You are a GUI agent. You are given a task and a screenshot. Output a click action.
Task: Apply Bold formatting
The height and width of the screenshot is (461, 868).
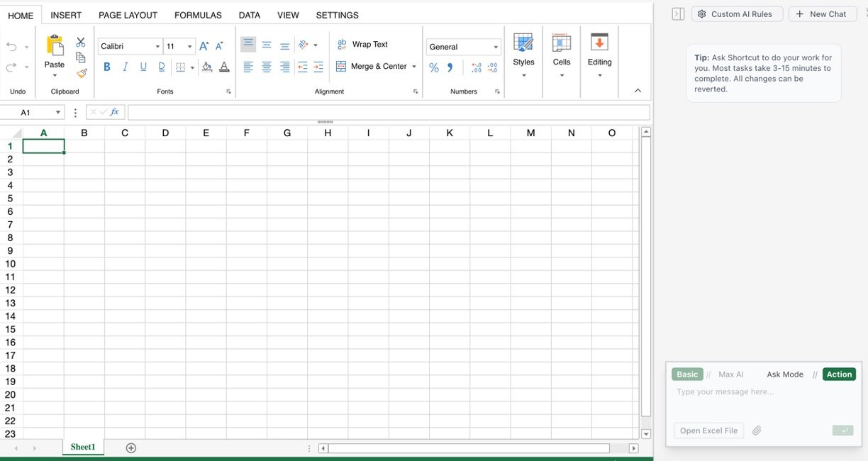pyautogui.click(x=107, y=67)
